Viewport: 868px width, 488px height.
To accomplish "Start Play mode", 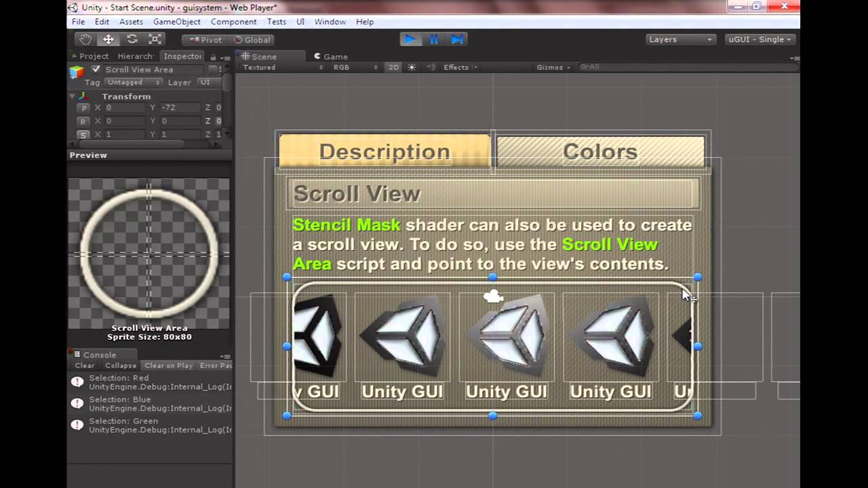I will coord(410,39).
